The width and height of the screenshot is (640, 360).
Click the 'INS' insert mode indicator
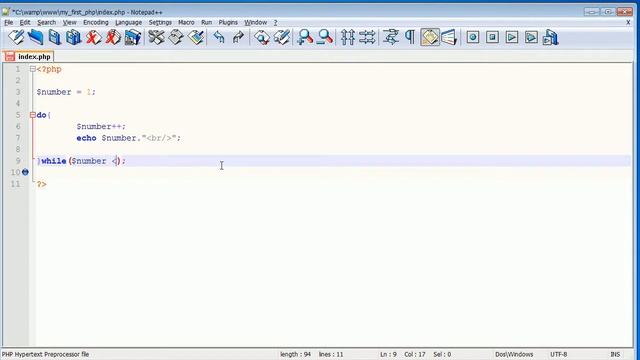click(x=615, y=354)
